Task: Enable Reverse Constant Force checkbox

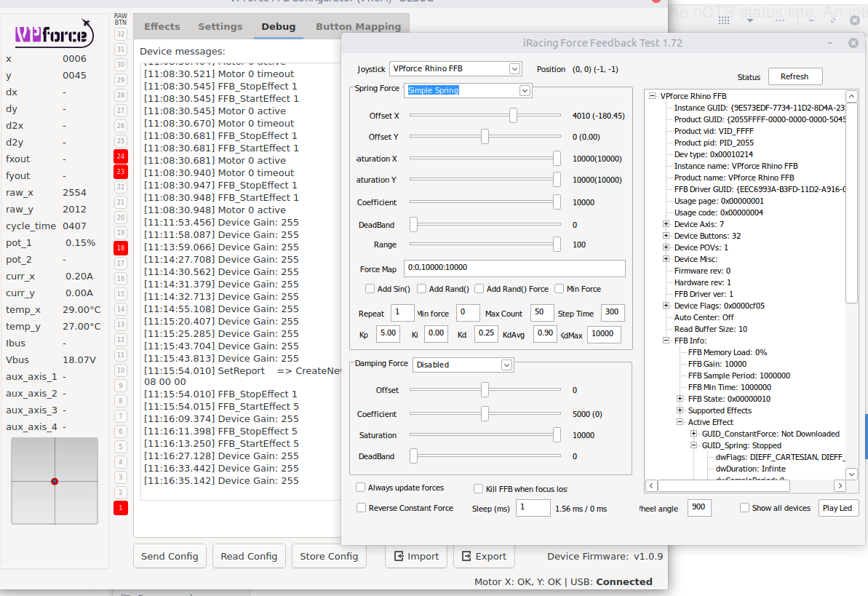Action: (361, 507)
